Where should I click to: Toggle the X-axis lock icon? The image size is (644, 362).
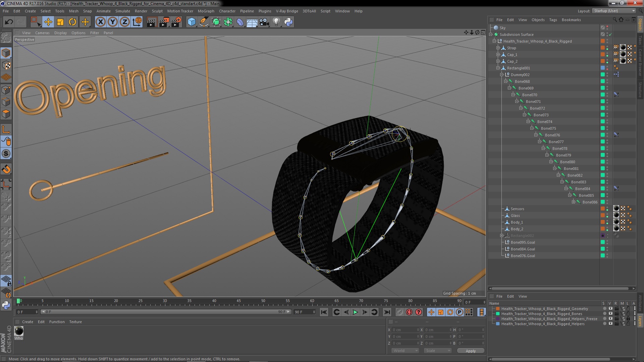tap(100, 22)
